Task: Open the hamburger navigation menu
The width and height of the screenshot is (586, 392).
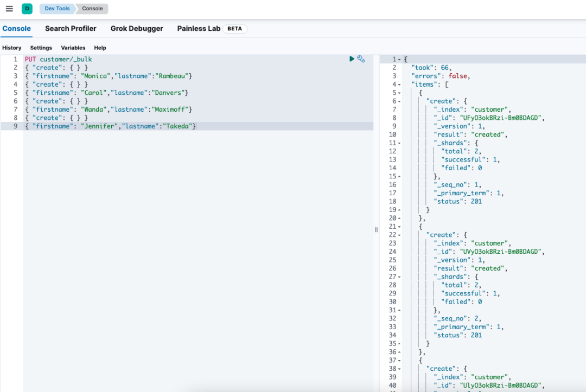Action: pos(9,9)
